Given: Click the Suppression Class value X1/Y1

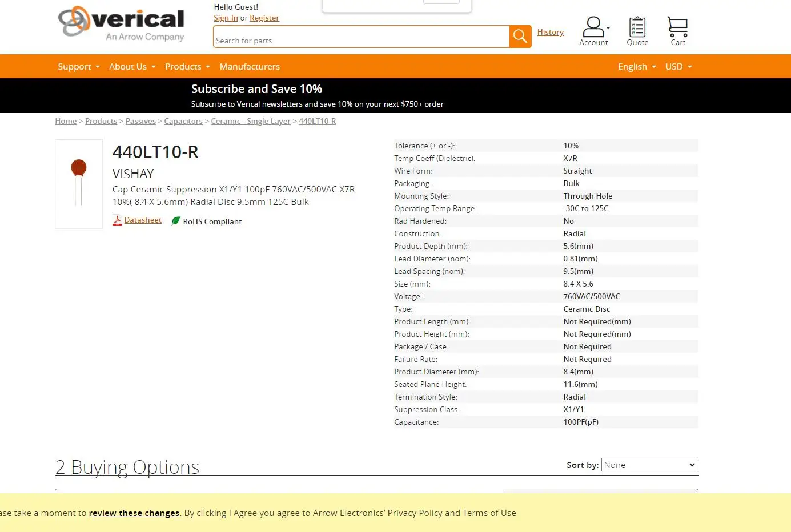Looking at the screenshot, I should click(x=573, y=409).
